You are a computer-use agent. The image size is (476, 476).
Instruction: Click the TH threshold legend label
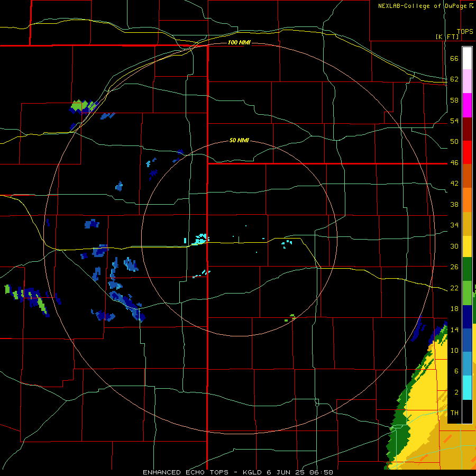(x=454, y=413)
